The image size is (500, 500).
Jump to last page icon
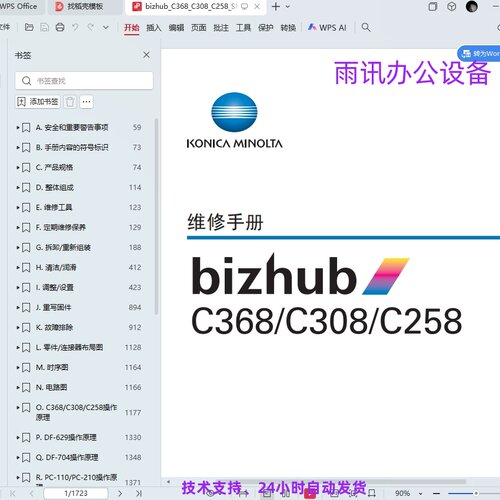tap(139, 493)
